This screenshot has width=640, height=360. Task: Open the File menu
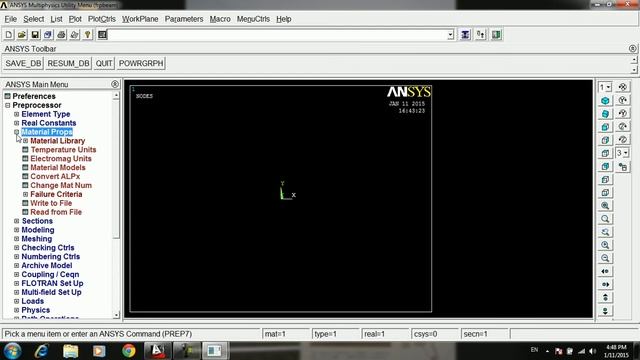pos(11,19)
